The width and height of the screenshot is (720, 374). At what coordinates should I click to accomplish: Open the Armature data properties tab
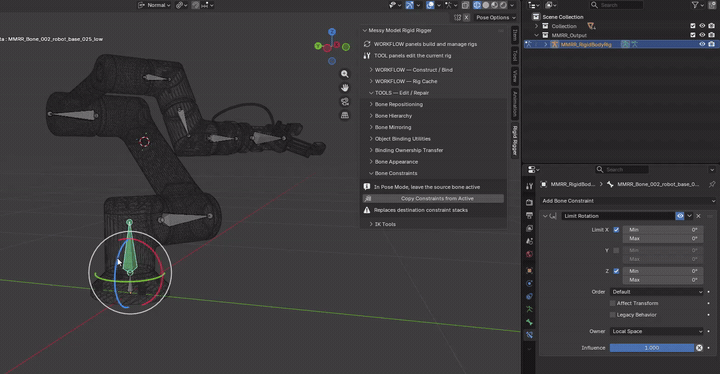(x=529, y=309)
